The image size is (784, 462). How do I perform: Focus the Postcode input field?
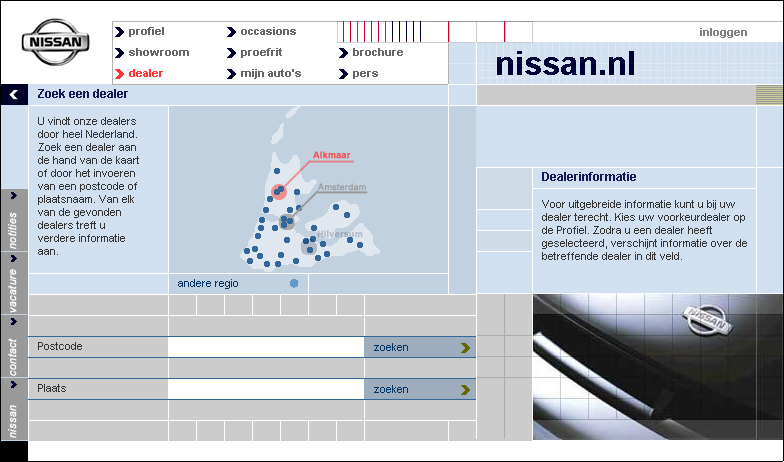click(266, 347)
